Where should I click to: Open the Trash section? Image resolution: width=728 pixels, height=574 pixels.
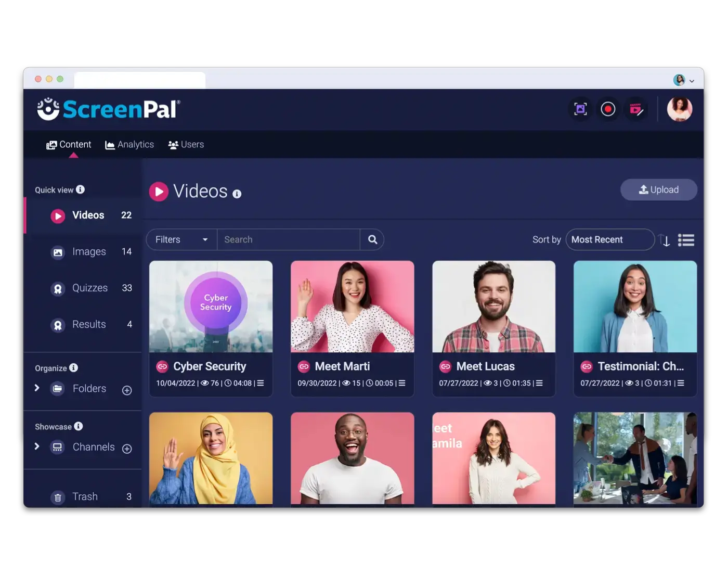pos(85,496)
